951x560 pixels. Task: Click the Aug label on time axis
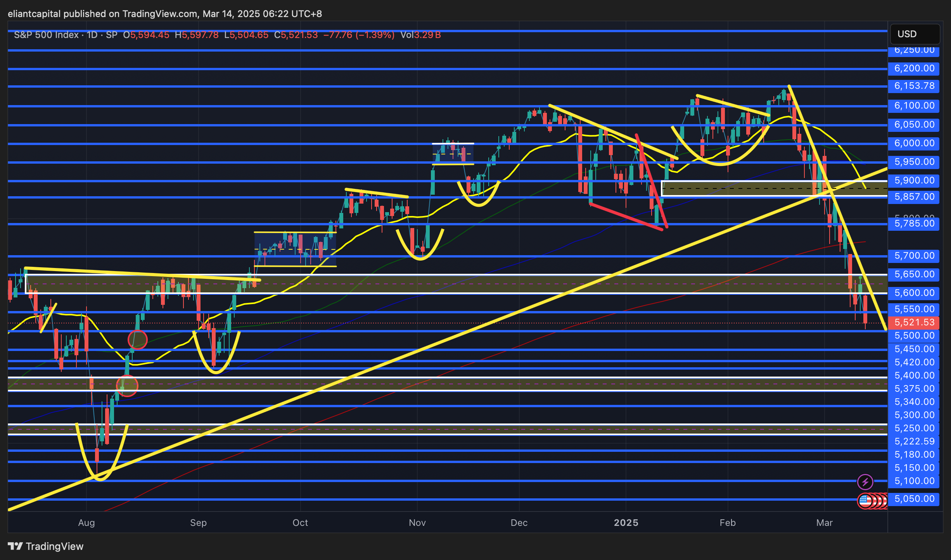[86, 523]
